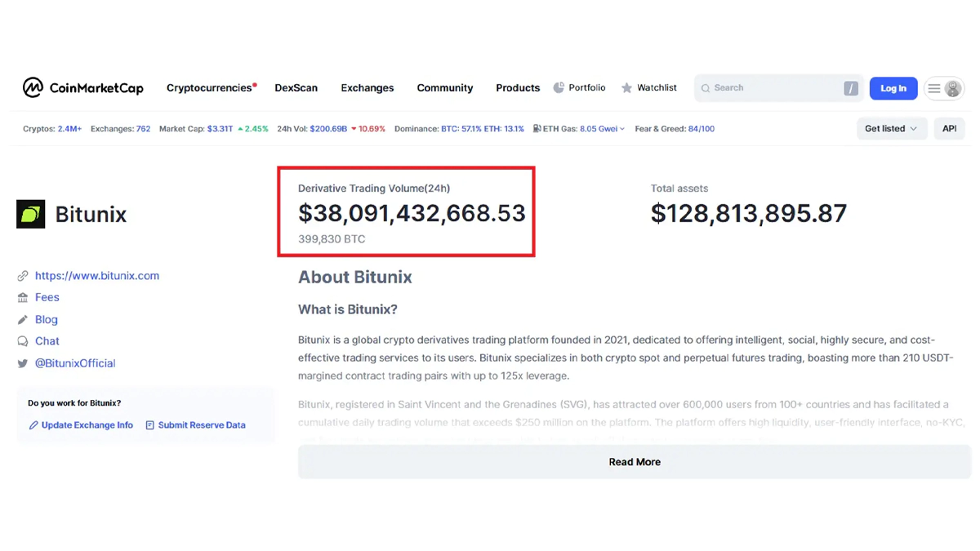The height and width of the screenshot is (551, 980).
Task: Open the bitunix.com website link
Action: (97, 276)
